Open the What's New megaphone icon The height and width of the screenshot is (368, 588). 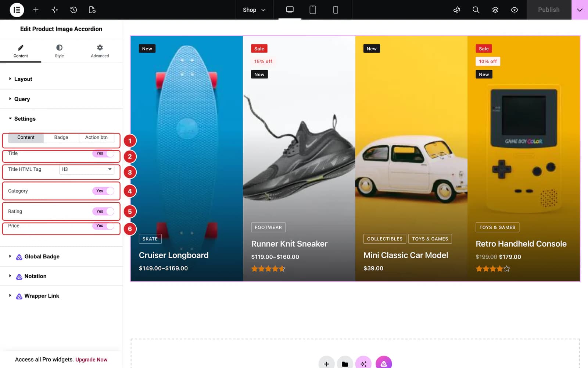point(457,10)
